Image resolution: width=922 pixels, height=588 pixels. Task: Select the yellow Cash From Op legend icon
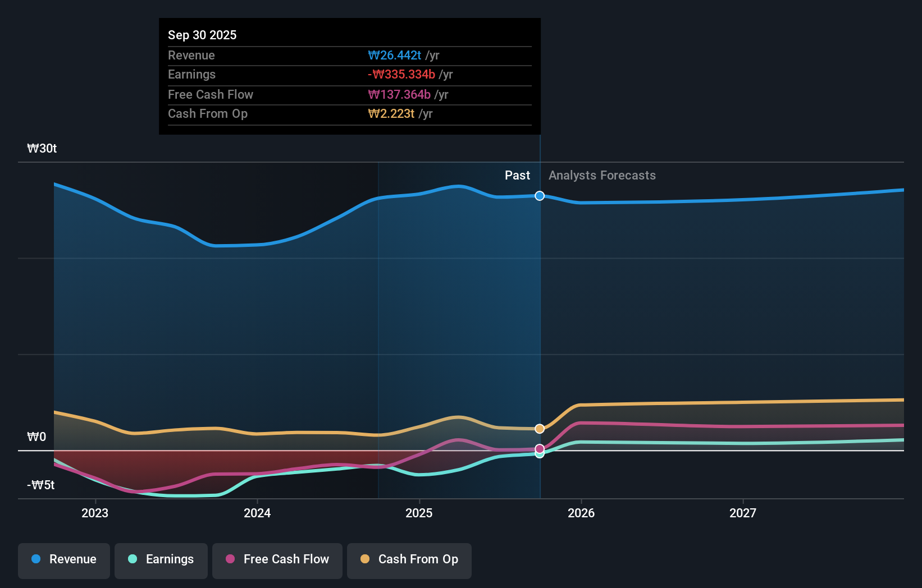point(366,559)
